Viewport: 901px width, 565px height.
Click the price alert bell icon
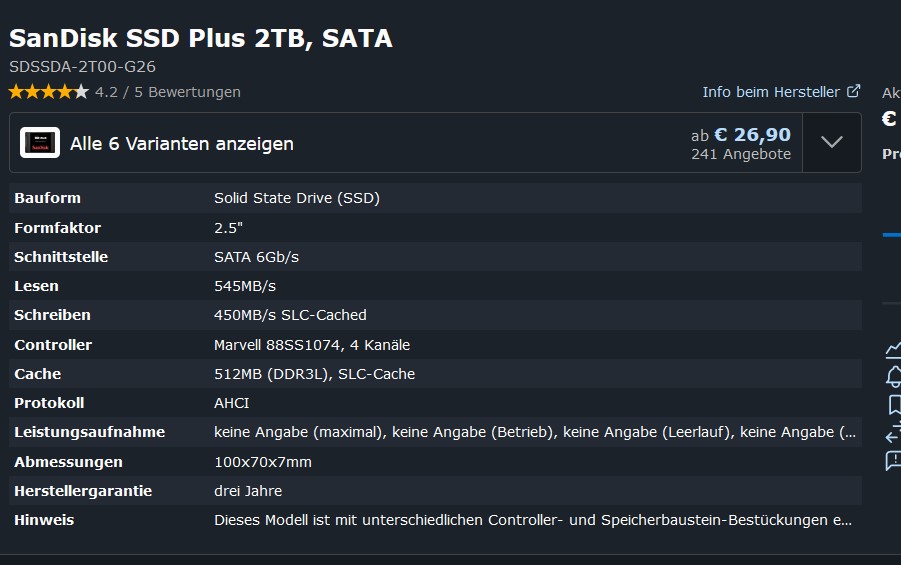[x=893, y=376]
